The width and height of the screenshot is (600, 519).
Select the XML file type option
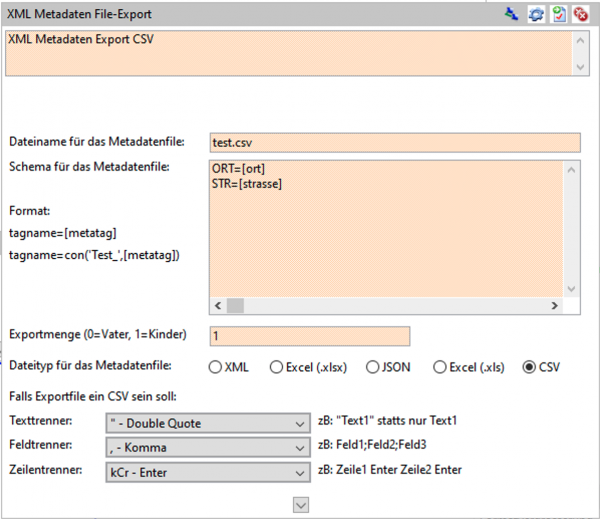(x=215, y=367)
